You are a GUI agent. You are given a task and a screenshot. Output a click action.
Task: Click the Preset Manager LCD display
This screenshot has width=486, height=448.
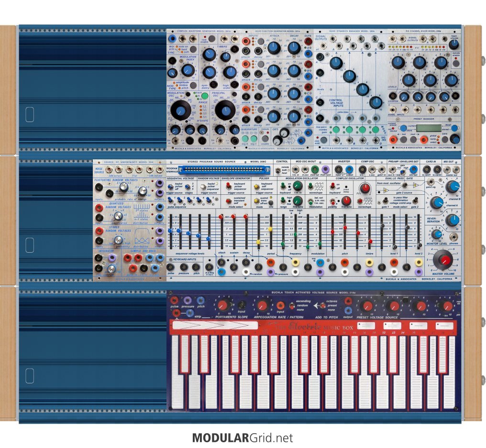pos(429,128)
